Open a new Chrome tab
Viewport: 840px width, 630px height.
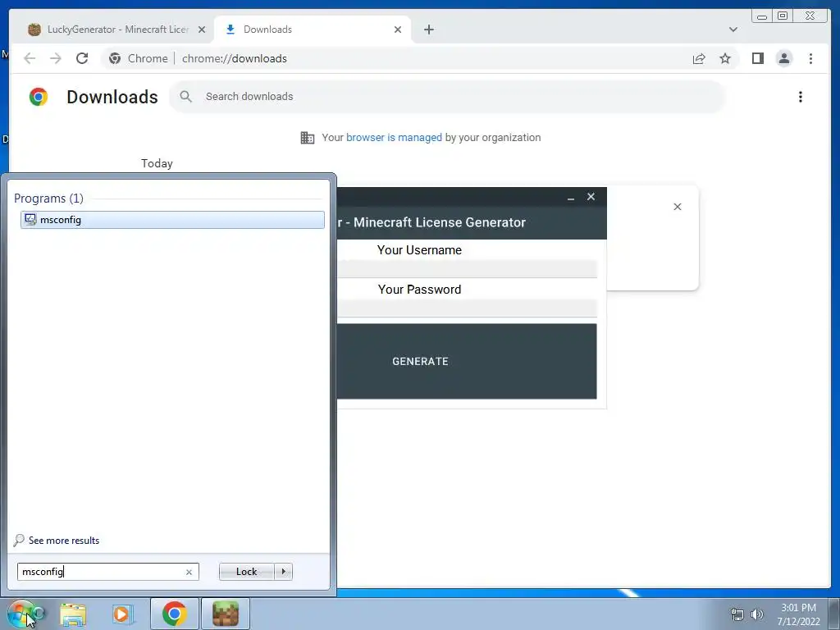(428, 30)
